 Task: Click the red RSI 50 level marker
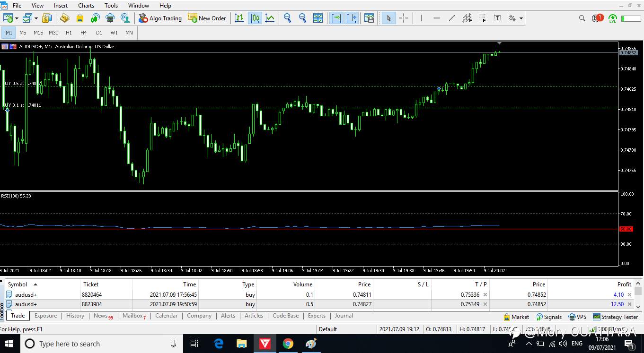point(626,229)
